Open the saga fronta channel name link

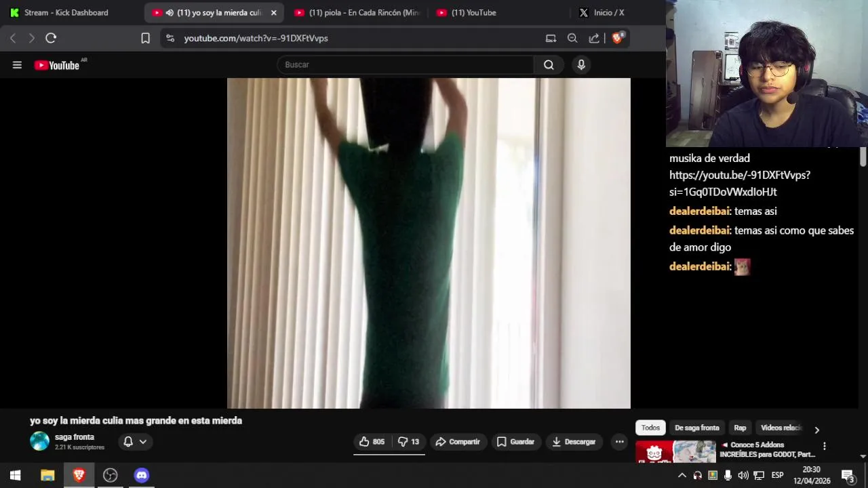pyautogui.click(x=75, y=437)
